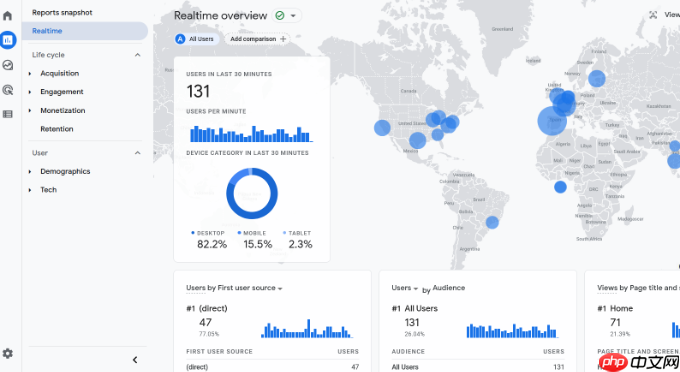The image size is (680, 372).
Task: Collapse sidebar with left chevron arrow
Action: pos(135,360)
